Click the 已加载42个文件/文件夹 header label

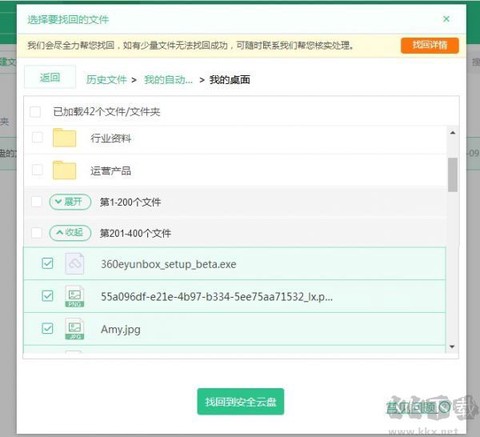coord(107,112)
